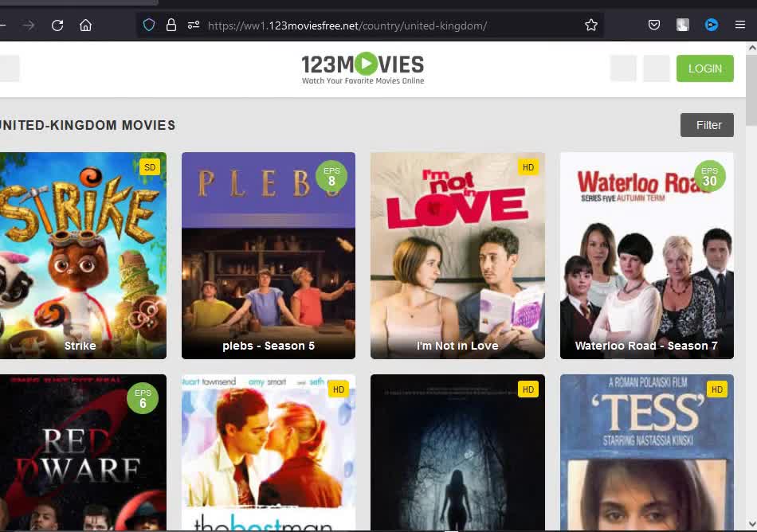View site security padlock info
Viewport: 757px width, 532px height.
tap(171, 25)
